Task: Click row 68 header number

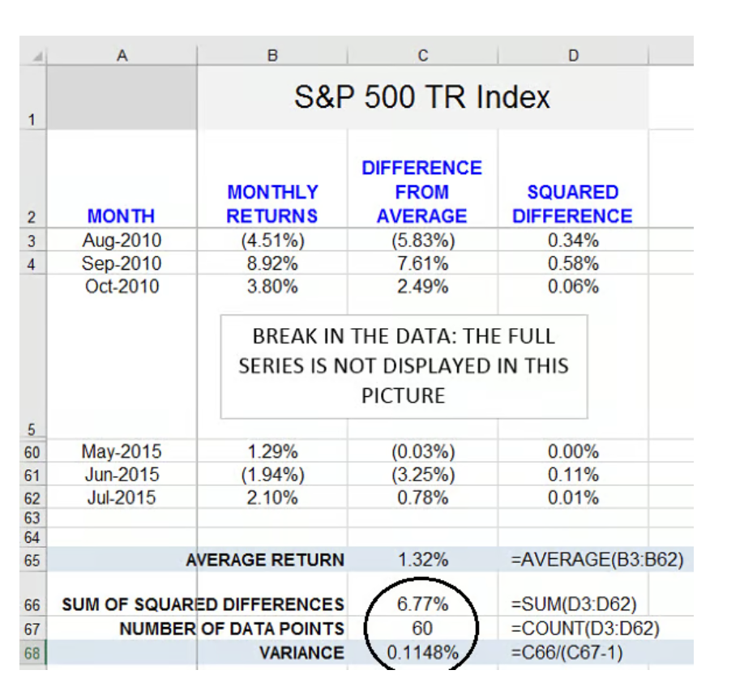Action: click(x=31, y=653)
